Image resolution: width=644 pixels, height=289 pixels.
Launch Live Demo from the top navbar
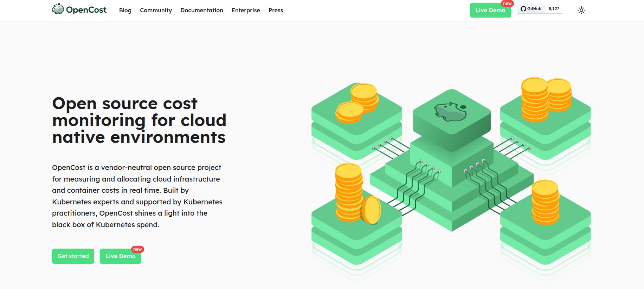[490, 10]
